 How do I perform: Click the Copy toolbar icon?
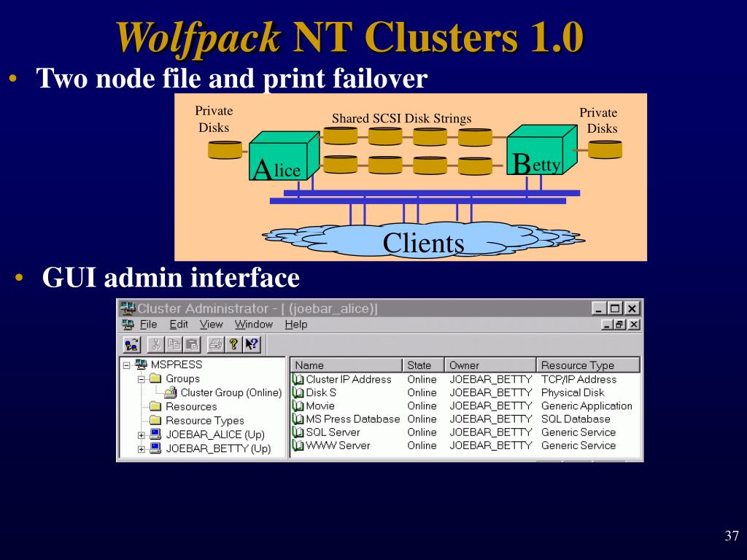tap(174, 344)
